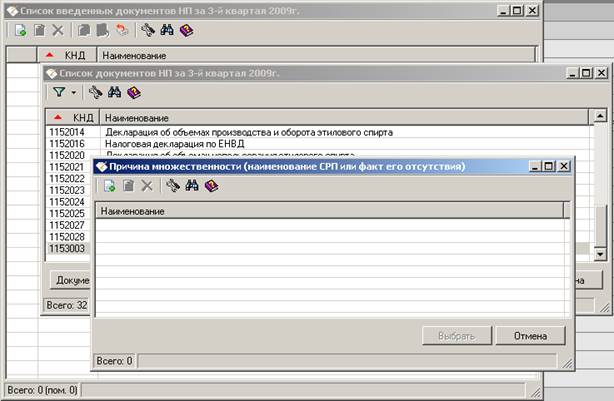The width and height of the screenshot is (614, 401).
Task: Minimize the Причина множественности window
Action: 535,166
